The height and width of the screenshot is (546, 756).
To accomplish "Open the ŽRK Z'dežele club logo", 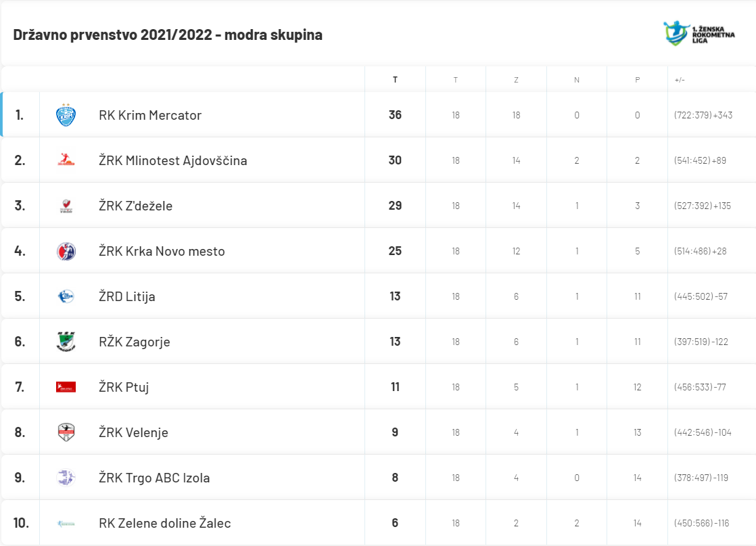I will [66, 206].
